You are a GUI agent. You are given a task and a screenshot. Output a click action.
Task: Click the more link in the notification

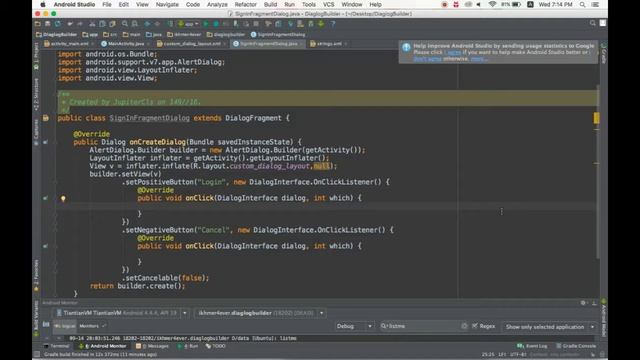(x=478, y=59)
